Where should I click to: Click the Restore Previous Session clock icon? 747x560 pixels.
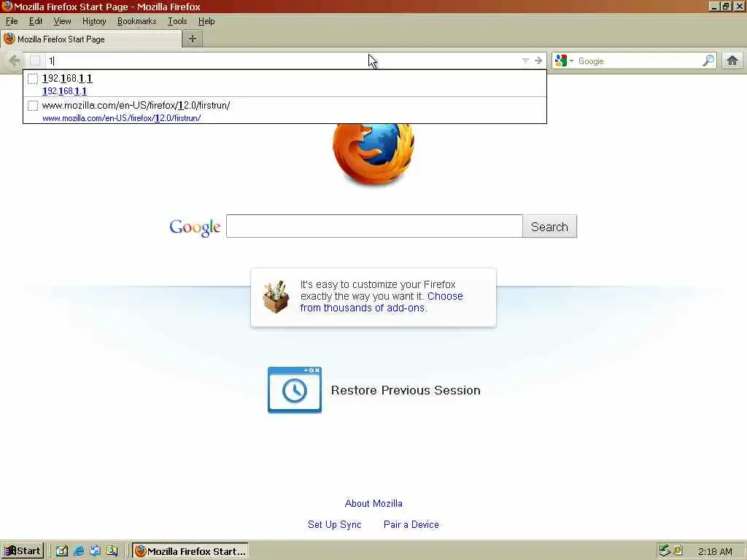click(295, 390)
